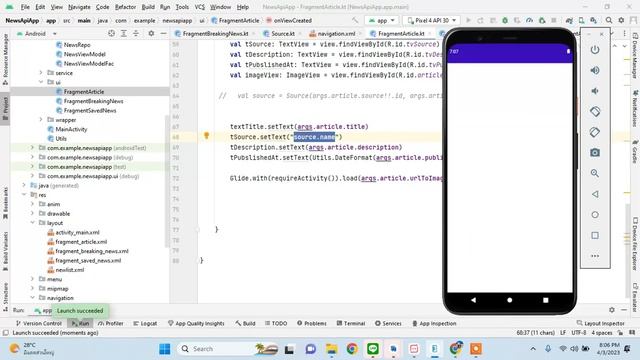Screen dimensions: 640x360
Task: Open Layout Inspector tool window
Action: (600, 323)
